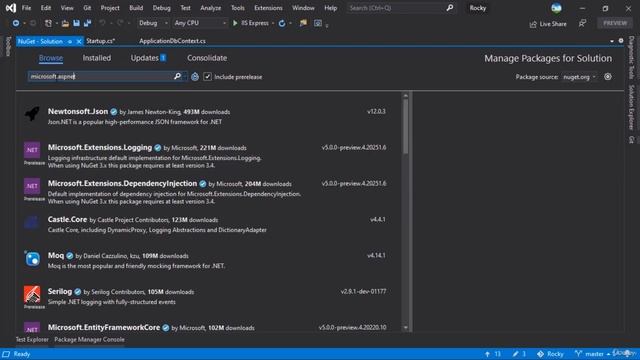Open the Diagnostic Tools side panel
This screenshot has height=360, width=640.
[631, 58]
